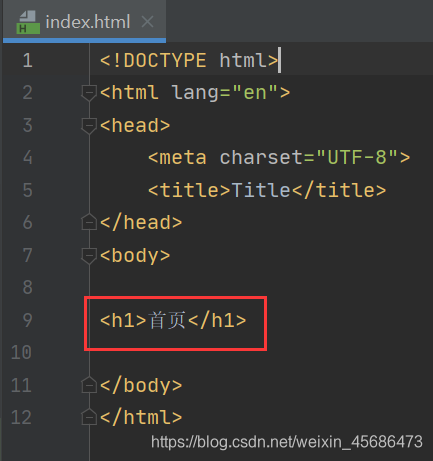Collapse the head tag fold on line 3
The image size is (433, 461).
[x=89, y=125]
